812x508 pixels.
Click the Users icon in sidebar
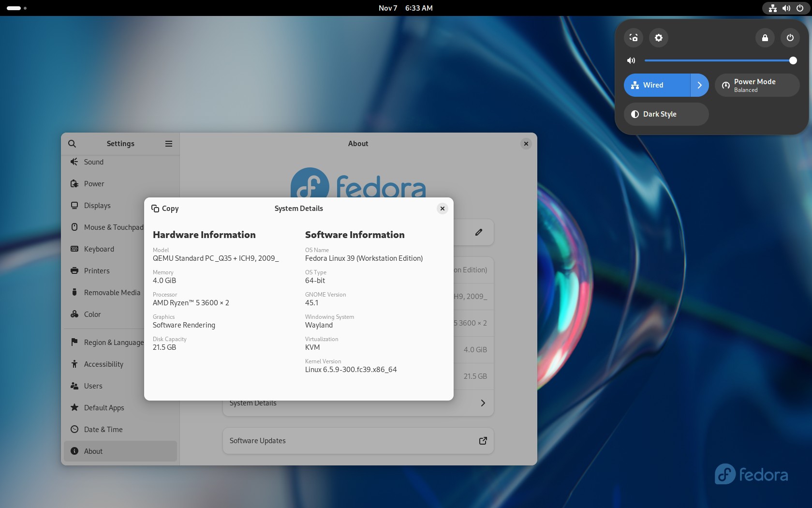pyautogui.click(x=74, y=386)
